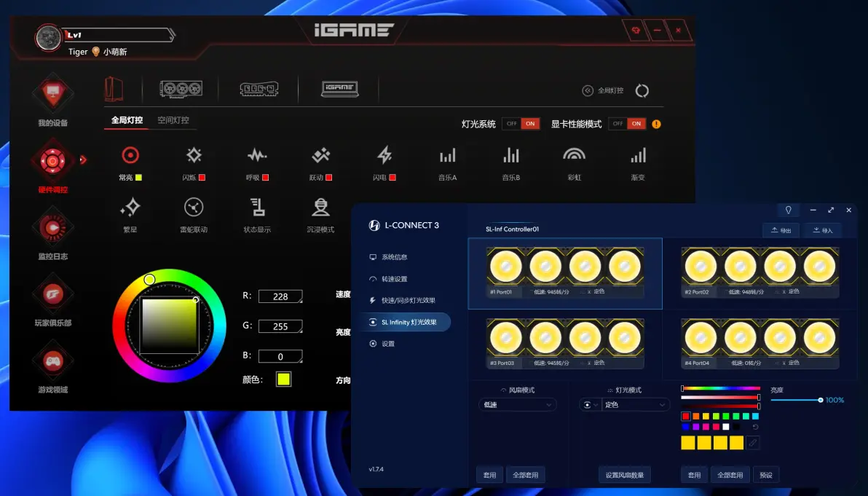Click the orange warning icon beside 显卡性能模式

(x=656, y=124)
